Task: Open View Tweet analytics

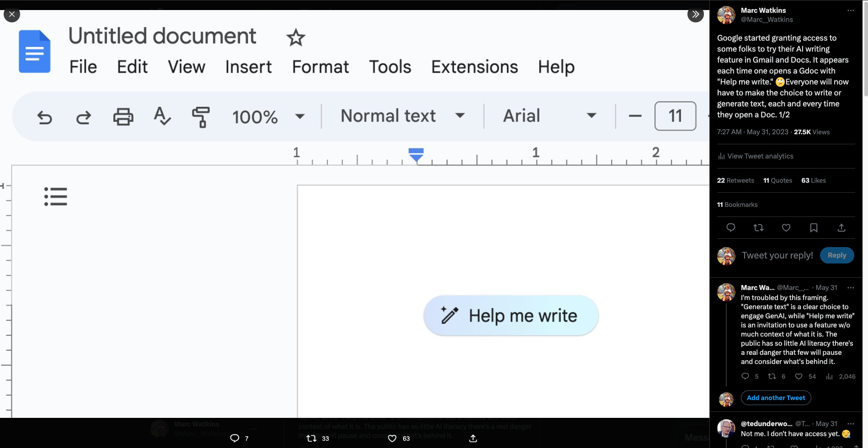Action: coord(756,156)
